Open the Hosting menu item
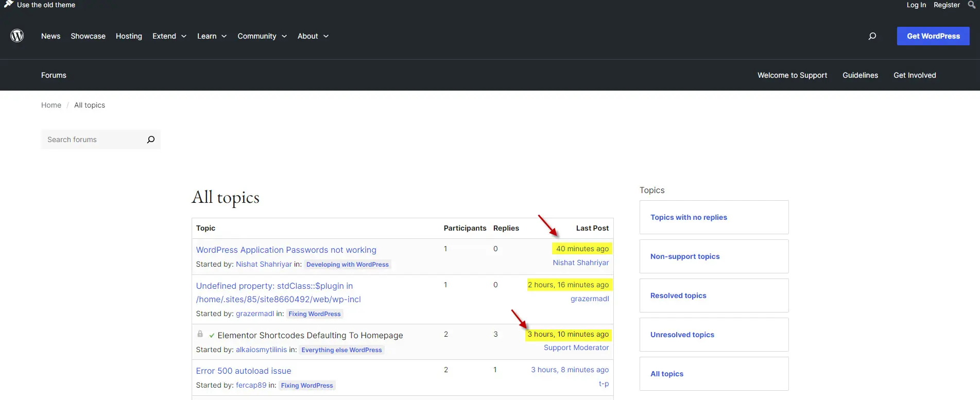Image resolution: width=980 pixels, height=400 pixels. click(x=129, y=36)
